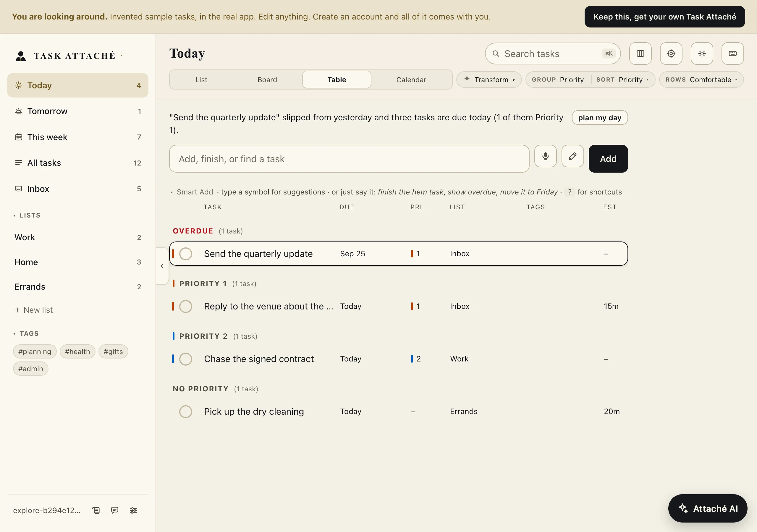The height and width of the screenshot is (532, 757).
Task: Switch to the Calendar view tab
Action: click(x=411, y=80)
